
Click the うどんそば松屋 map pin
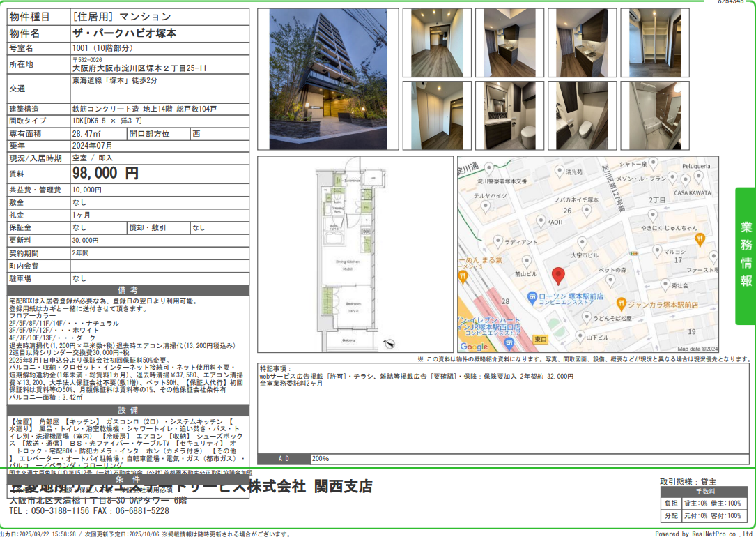tap(586, 318)
